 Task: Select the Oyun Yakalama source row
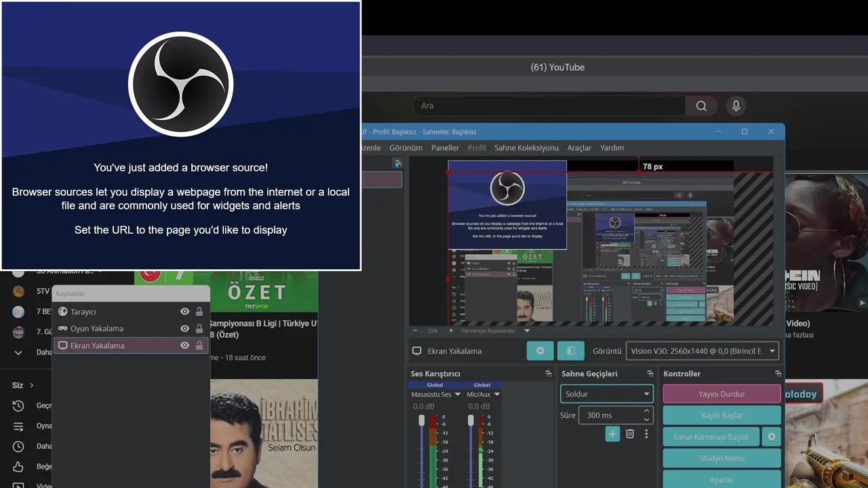coord(132,329)
